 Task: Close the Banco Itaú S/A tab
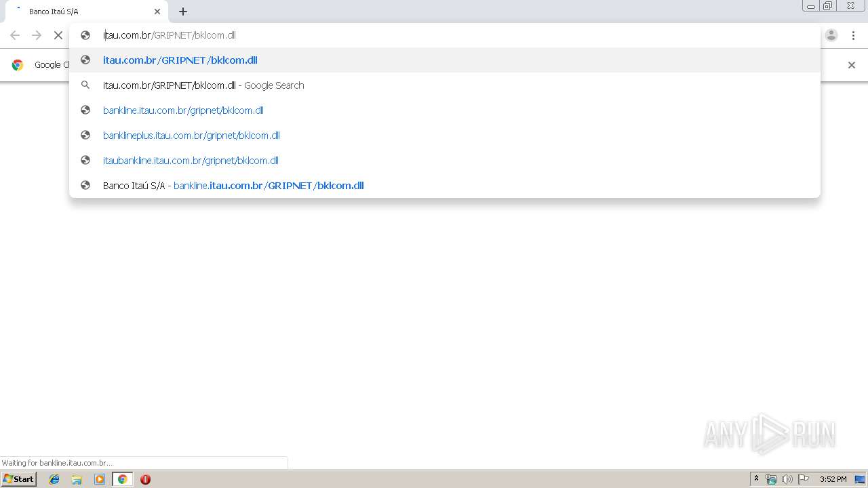coord(157,12)
